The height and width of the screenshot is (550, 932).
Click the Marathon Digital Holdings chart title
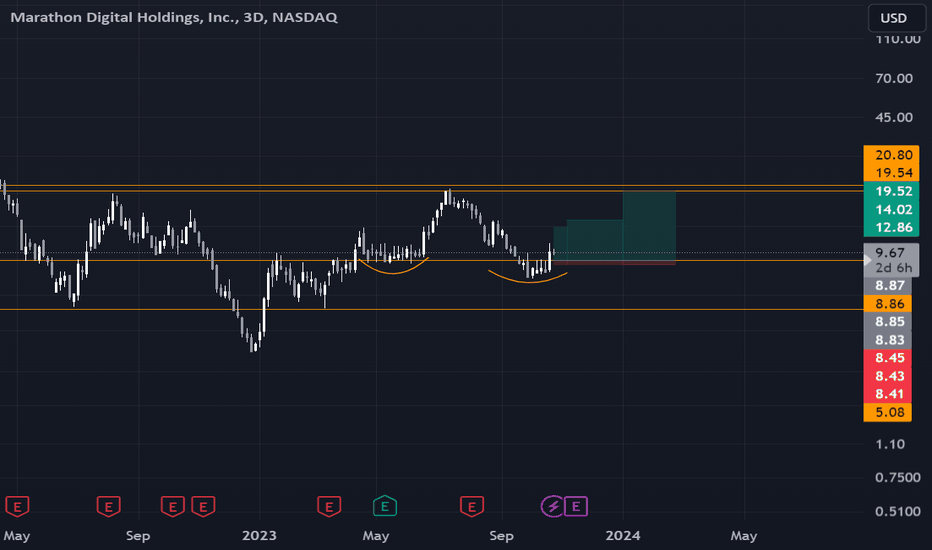click(174, 17)
